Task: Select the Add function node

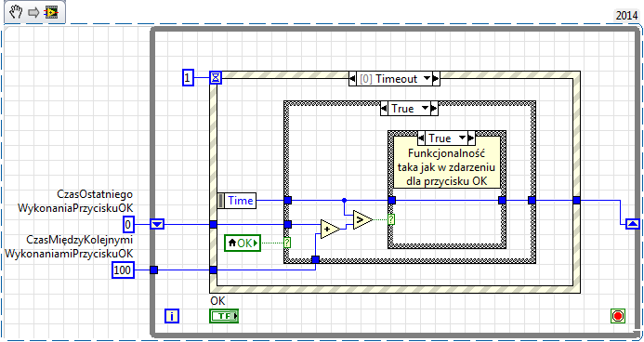Action: tap(331, 230)
